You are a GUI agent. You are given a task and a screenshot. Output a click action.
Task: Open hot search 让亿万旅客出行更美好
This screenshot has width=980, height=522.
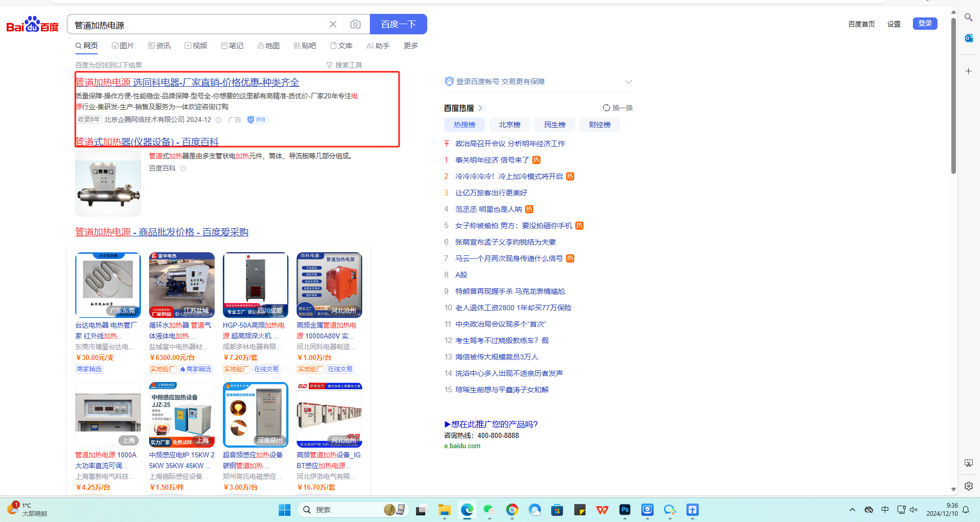click(491, 193)
